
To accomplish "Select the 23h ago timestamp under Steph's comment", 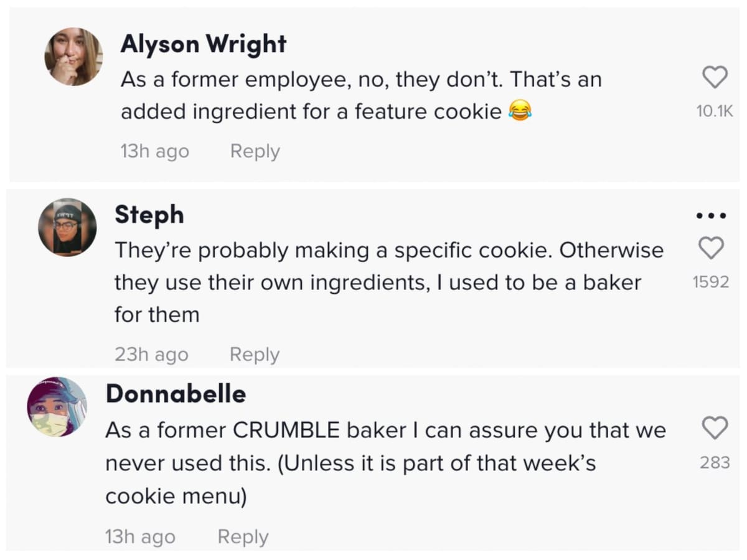I will point(151,354).
